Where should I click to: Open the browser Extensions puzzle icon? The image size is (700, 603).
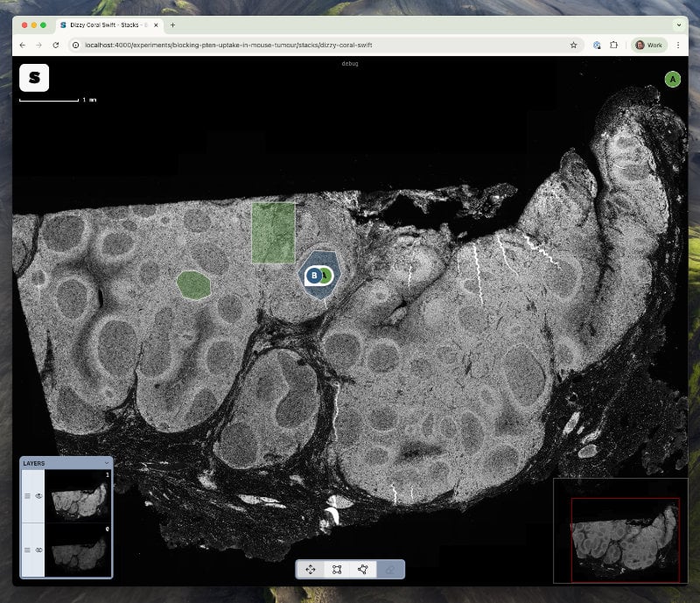click(x=613, y=45)
